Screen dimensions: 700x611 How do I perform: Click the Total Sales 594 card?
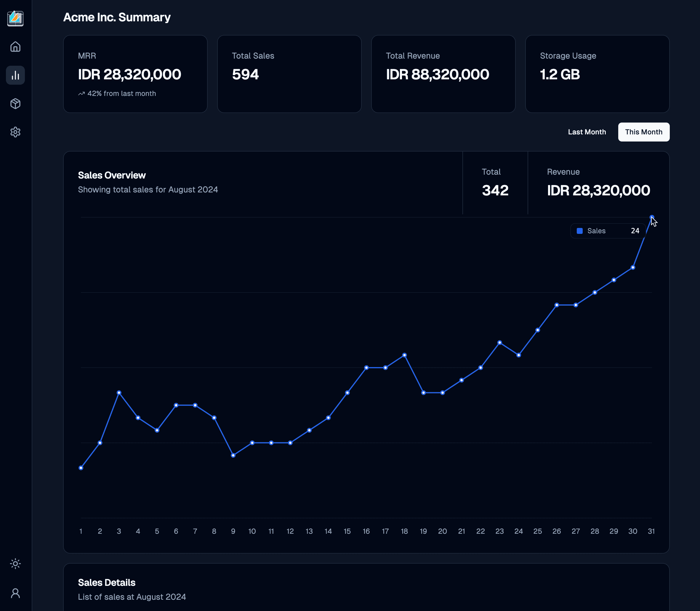289,74
